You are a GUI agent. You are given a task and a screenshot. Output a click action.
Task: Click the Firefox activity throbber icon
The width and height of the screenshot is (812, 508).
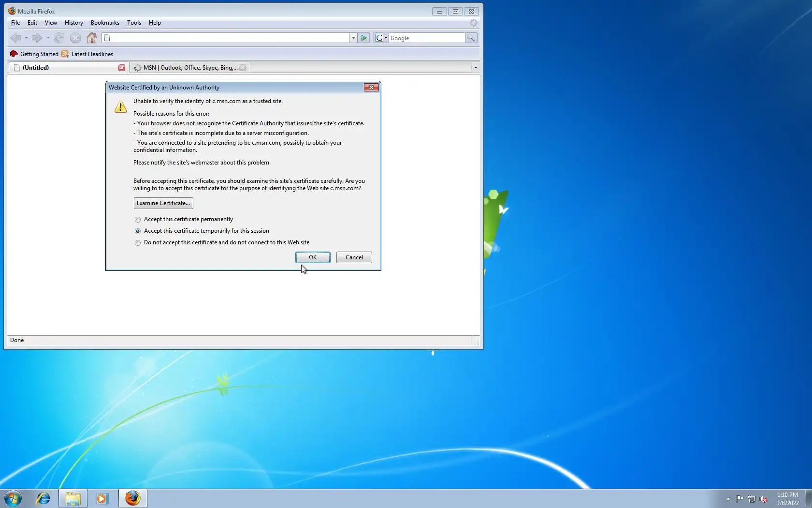474,23
